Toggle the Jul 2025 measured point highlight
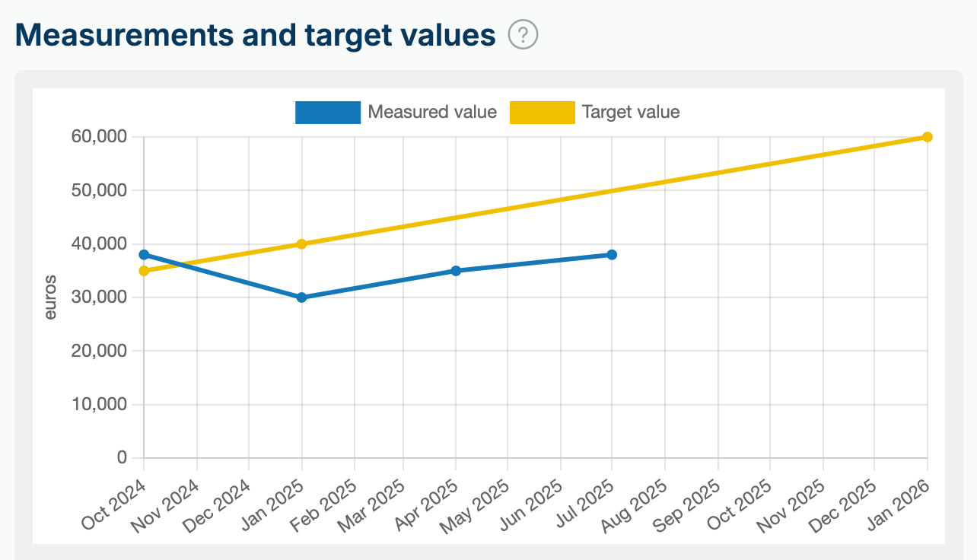Image resolution: width=977 pixels, height=560 pixels. coord(613,254)
